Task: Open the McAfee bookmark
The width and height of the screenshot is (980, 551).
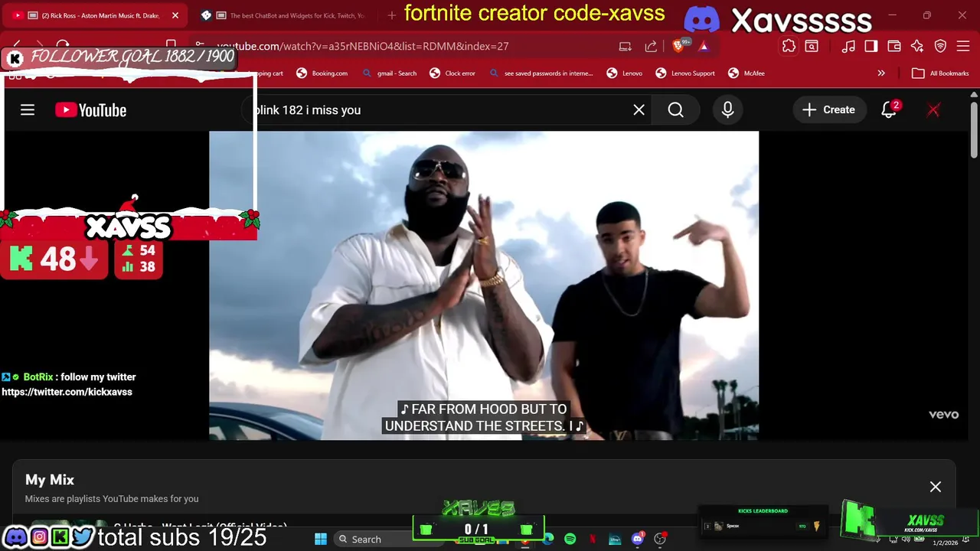Action: 746,73
